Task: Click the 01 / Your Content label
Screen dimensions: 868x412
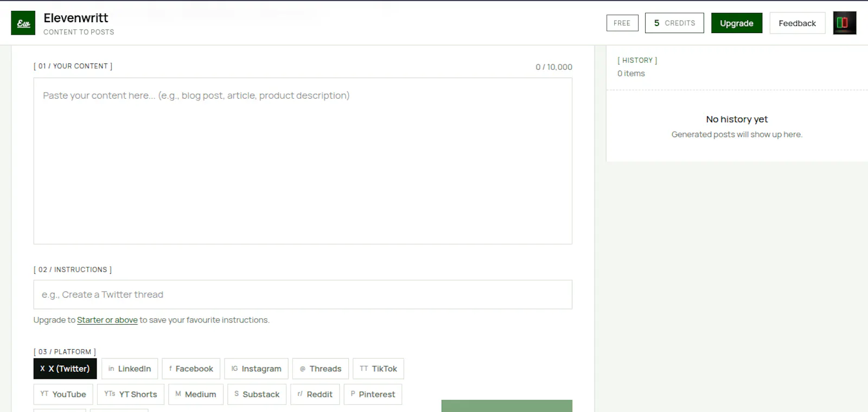Action: coord(73,66)
